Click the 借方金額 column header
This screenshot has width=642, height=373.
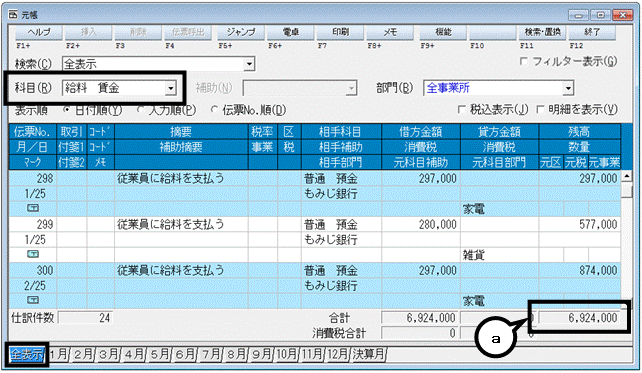coord(421,132)
